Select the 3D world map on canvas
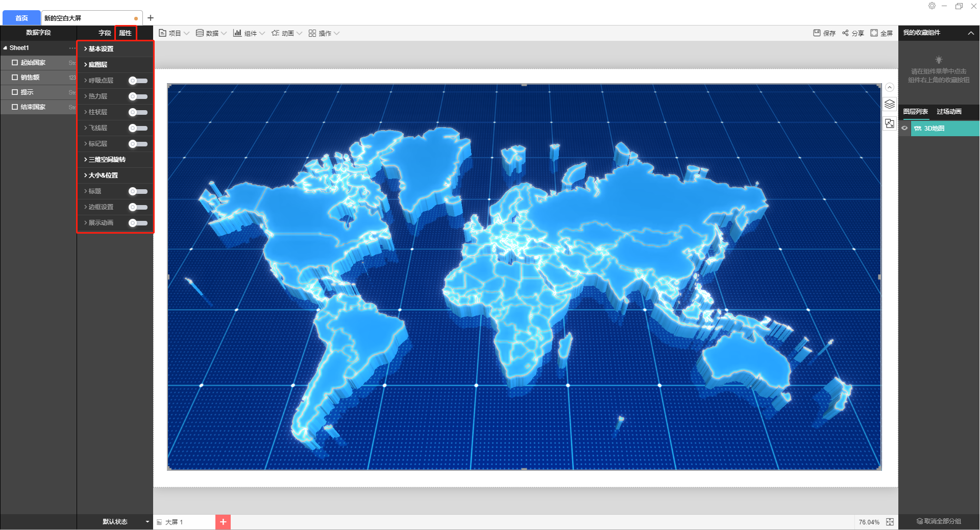980x530 pixels. (x=524, y=277)
